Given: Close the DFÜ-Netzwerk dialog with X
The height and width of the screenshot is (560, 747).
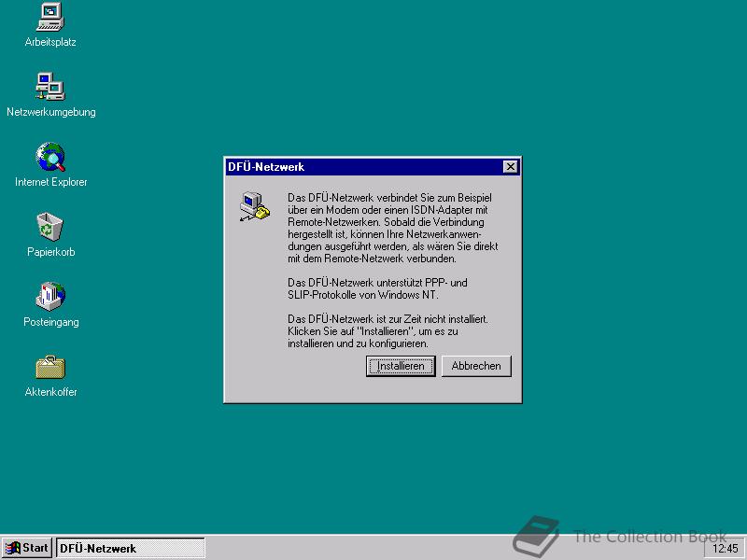Looking at the screenshot, I should pos(510,167).
